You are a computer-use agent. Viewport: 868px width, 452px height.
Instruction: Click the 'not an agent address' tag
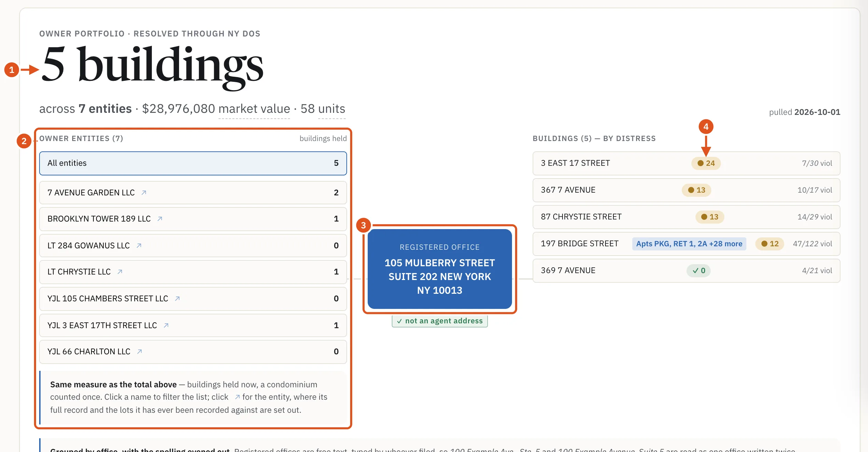click(440, 321)
